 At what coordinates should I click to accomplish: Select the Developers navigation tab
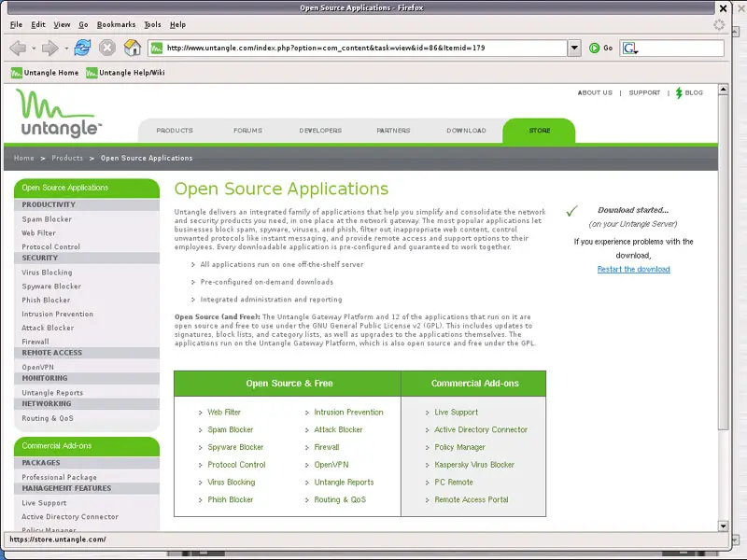320,131
